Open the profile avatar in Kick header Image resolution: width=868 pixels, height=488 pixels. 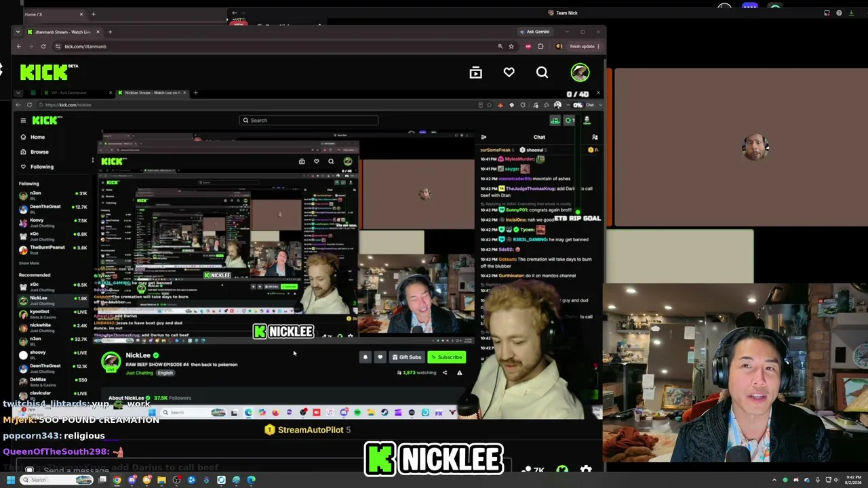coord(580,73)
